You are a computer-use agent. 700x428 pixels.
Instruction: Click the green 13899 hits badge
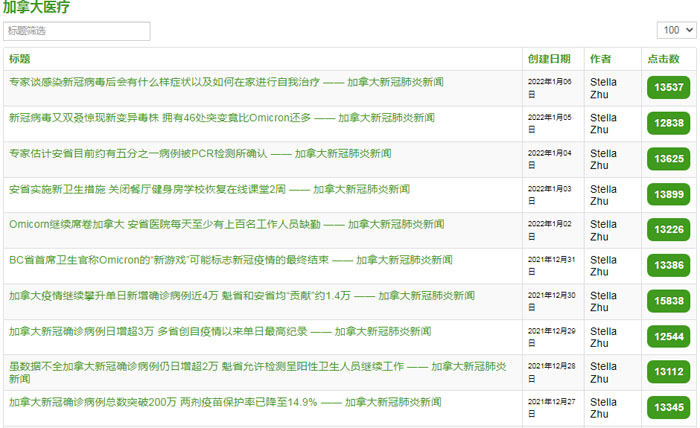(668, 194)
